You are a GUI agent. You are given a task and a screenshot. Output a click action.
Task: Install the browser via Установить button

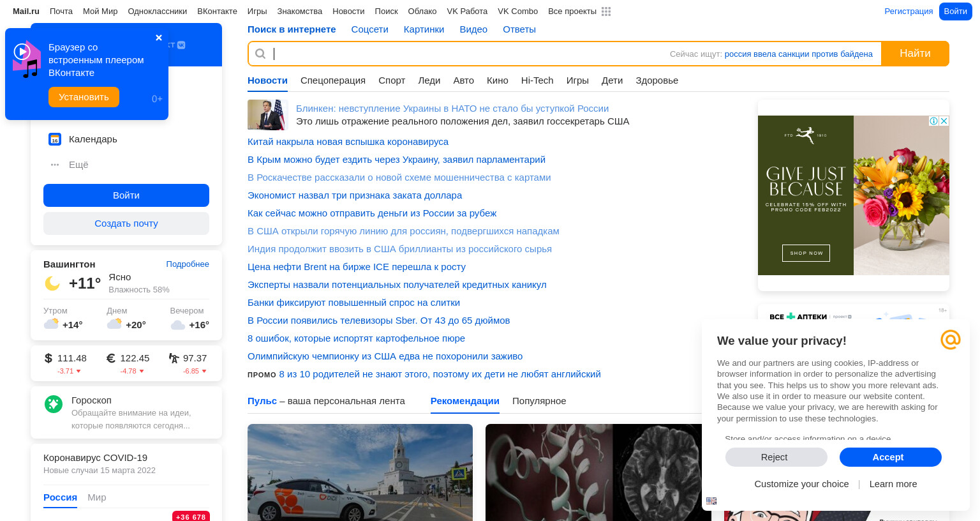click(84, 97)
